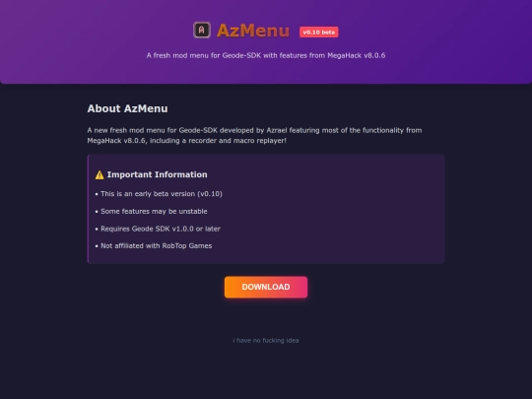Select the 'Some features may be unstable' line
Image resolution: width=532 pixels, height=399 pixels.
(152, 211)
